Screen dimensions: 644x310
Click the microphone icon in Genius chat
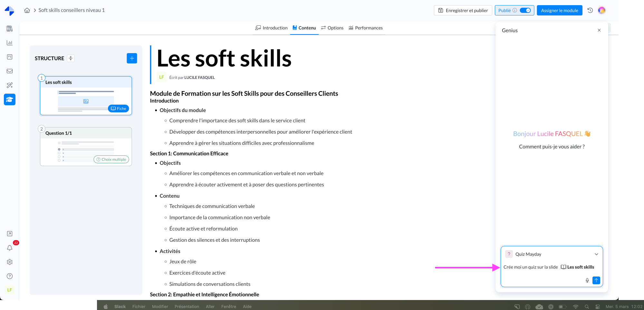(587, 280)
